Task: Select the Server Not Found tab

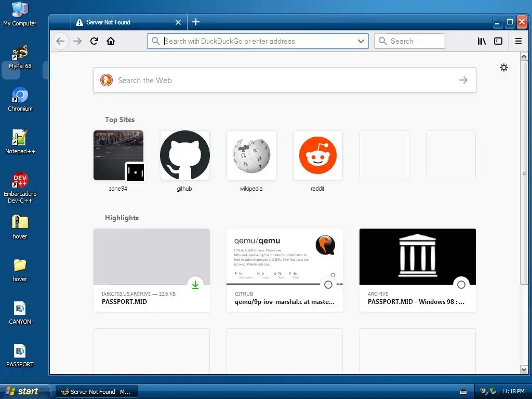Action: point(129,22)
